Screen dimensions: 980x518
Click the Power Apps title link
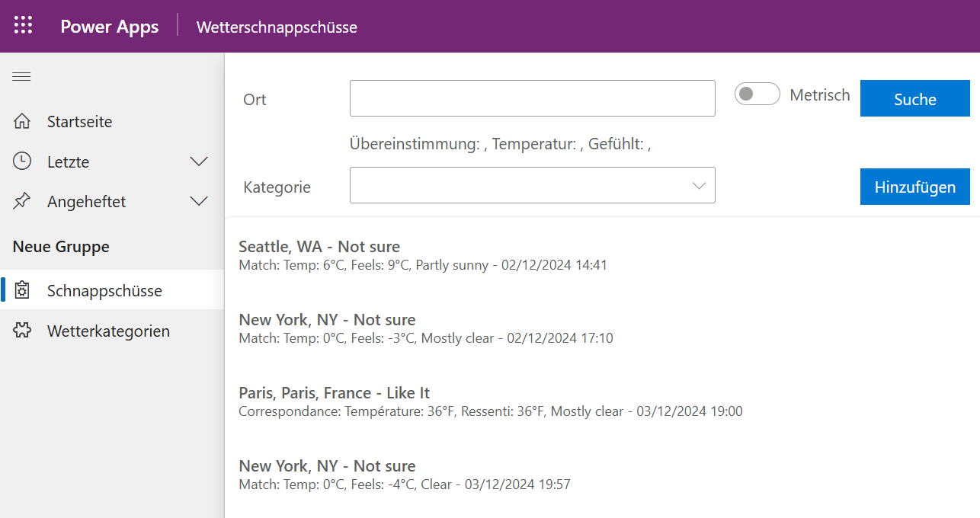point(110,27)
